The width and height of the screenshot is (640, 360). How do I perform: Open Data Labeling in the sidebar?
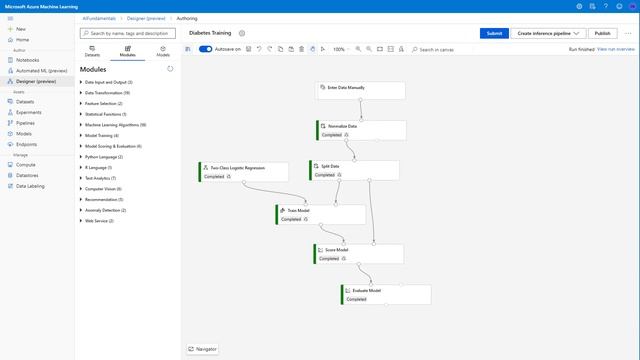tap(26, 186)
